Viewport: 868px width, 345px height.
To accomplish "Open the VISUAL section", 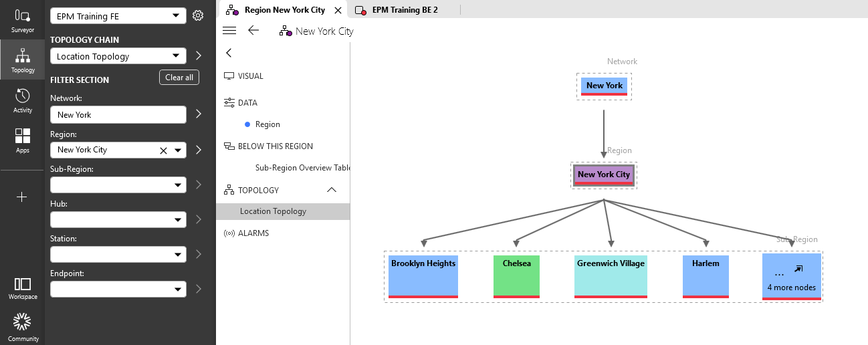I will (251, 76).
